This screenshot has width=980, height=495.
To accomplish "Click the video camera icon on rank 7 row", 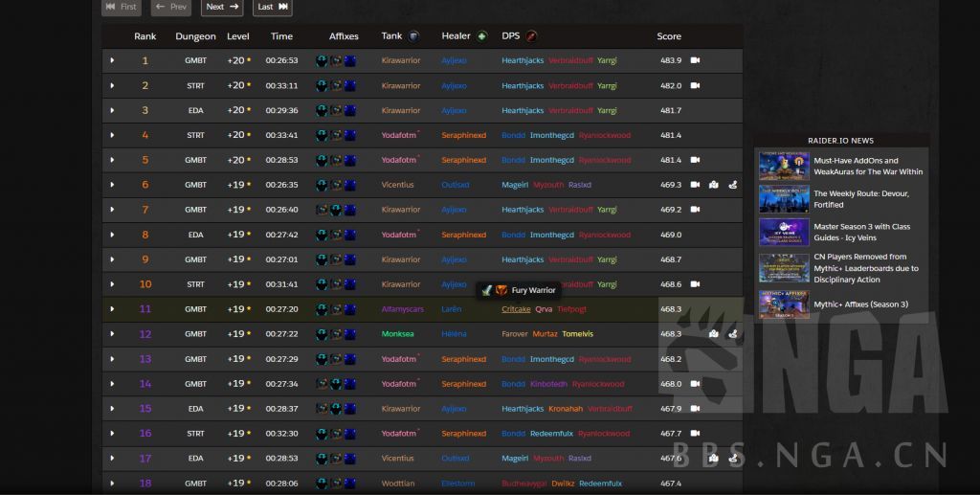I will 695,210.
